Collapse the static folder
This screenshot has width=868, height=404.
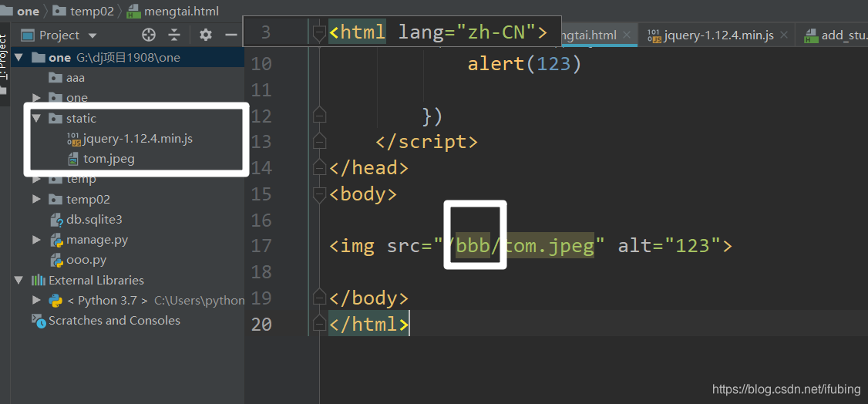[36, 119]
